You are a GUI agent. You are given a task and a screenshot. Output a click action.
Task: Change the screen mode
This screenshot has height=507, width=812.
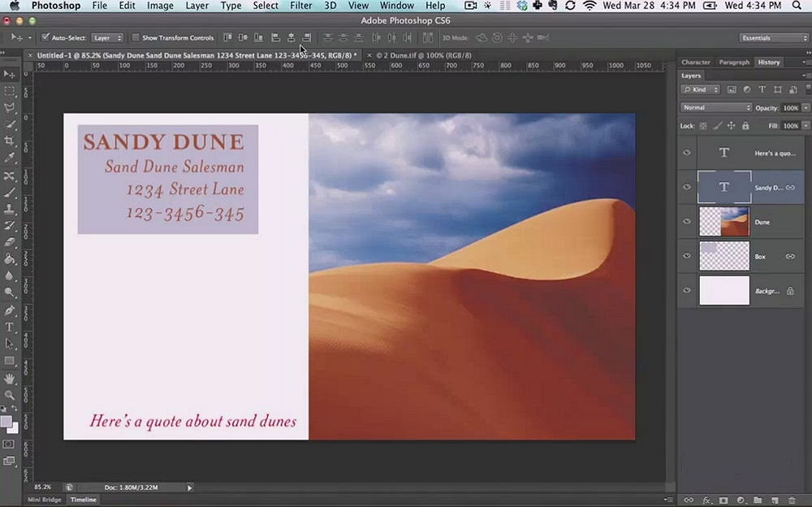pyautogui.click(x=9, y=461)
